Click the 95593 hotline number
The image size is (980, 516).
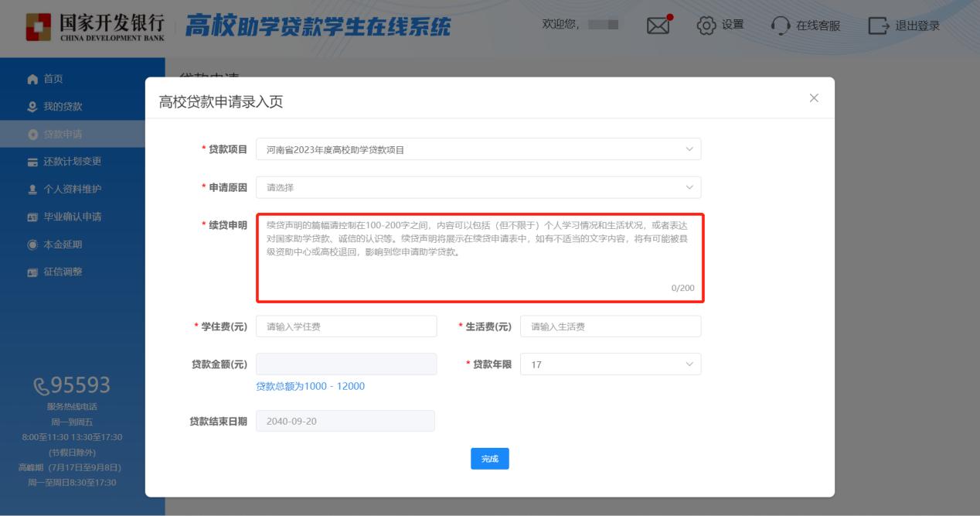[x=81, y=385]
